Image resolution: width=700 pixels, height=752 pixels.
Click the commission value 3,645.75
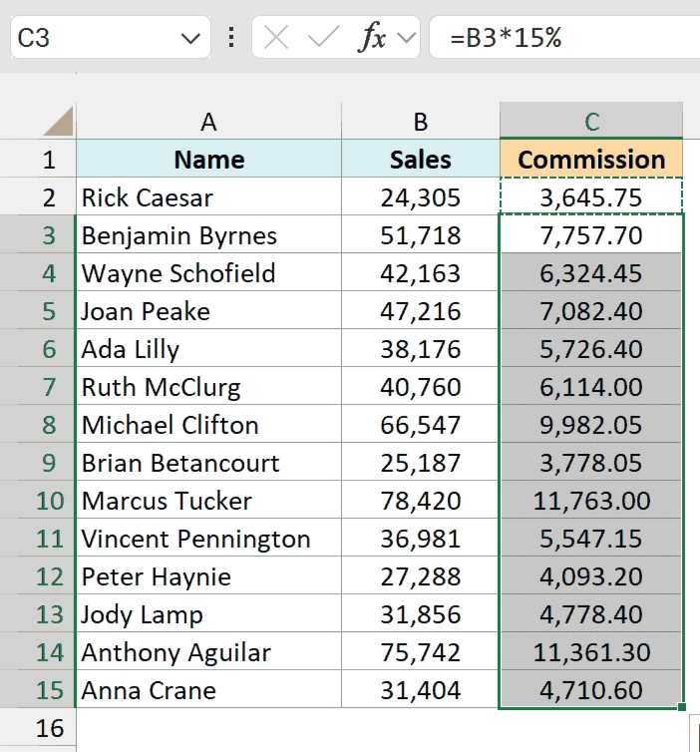click(591, 197)
